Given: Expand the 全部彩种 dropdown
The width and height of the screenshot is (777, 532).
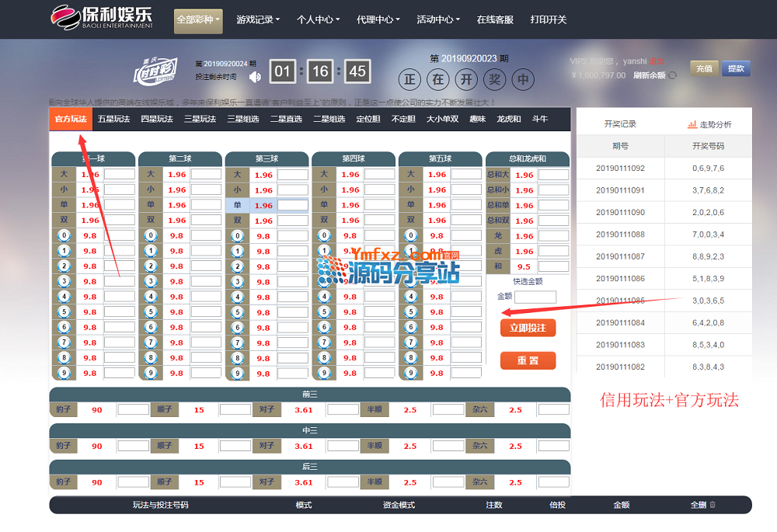Looking at the screenshot, I should [198, 19].
